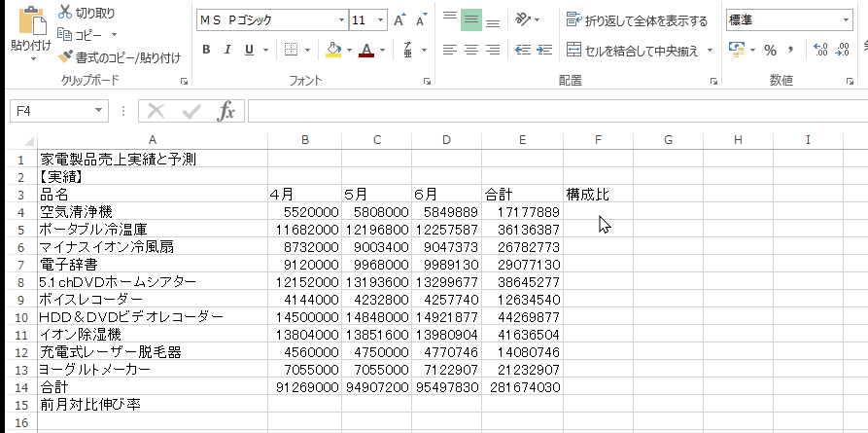Expand the number format 標準 dropdown
This screenshot has width=868, height=433.
(846, 19)
